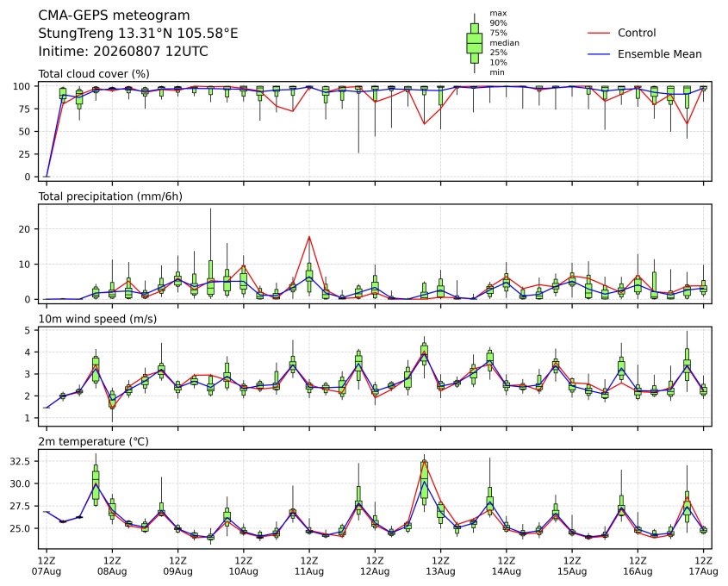Click the '25%' percentile legend label
This screenshot has height=586, width=728.
coord(498,53)
